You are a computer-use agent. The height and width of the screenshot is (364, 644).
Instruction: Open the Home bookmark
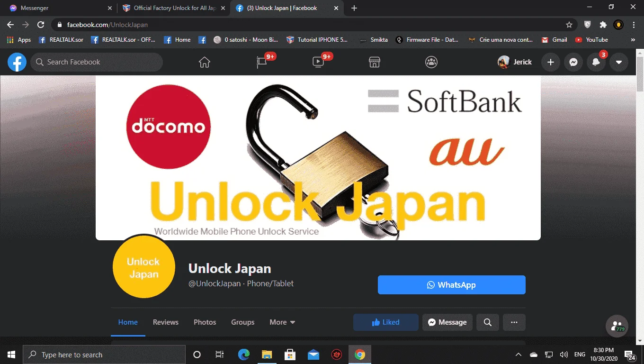pos(177,40)
